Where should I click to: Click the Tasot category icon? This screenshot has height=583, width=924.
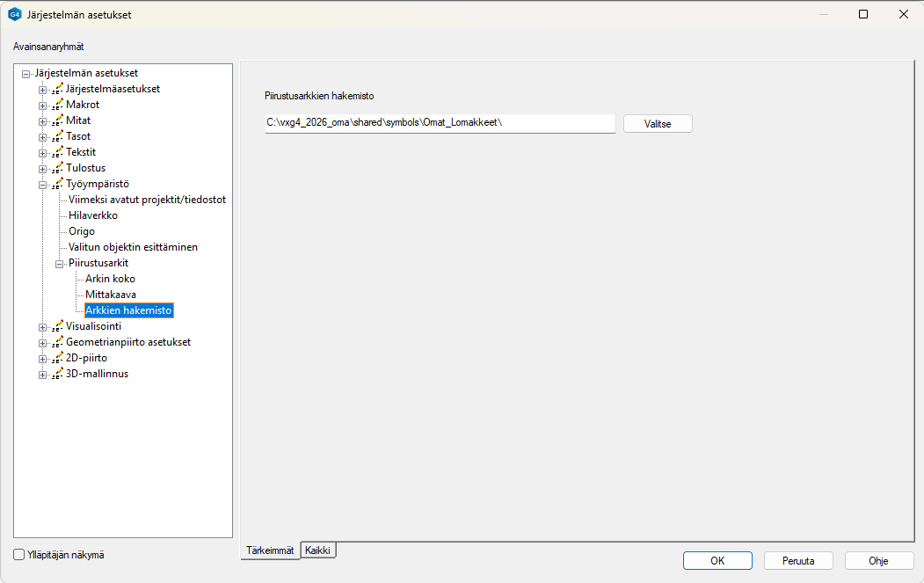(57, 137)
